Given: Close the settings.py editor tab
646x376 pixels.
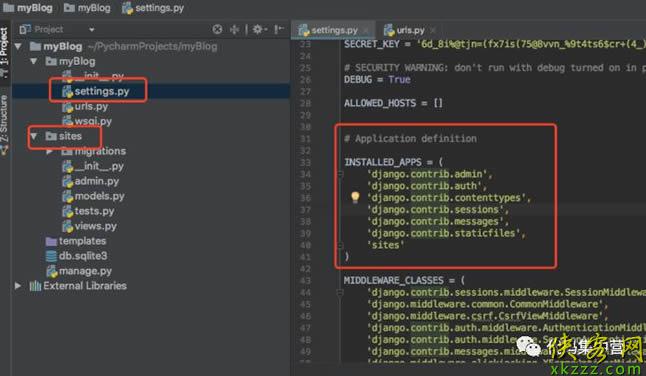Looking at the screenshot, I should (x=366, y=30).
